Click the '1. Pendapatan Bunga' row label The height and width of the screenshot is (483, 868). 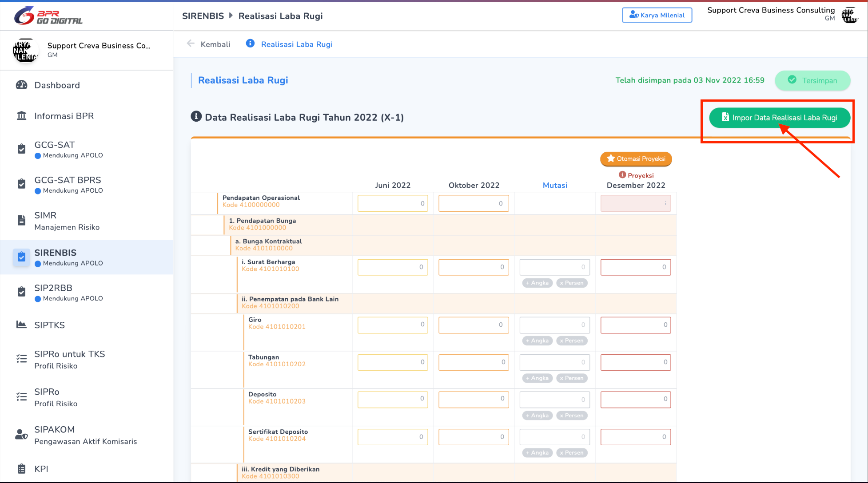(x=262, y=220)
